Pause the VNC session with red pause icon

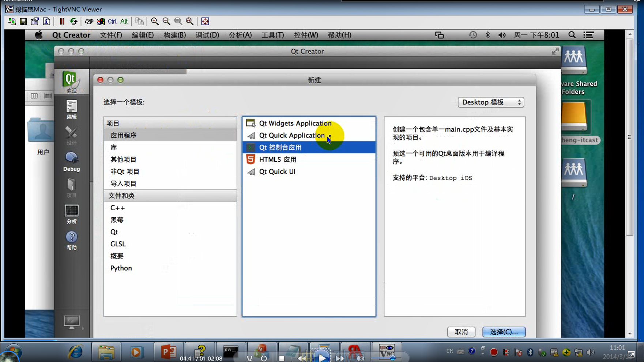[62, 22]
